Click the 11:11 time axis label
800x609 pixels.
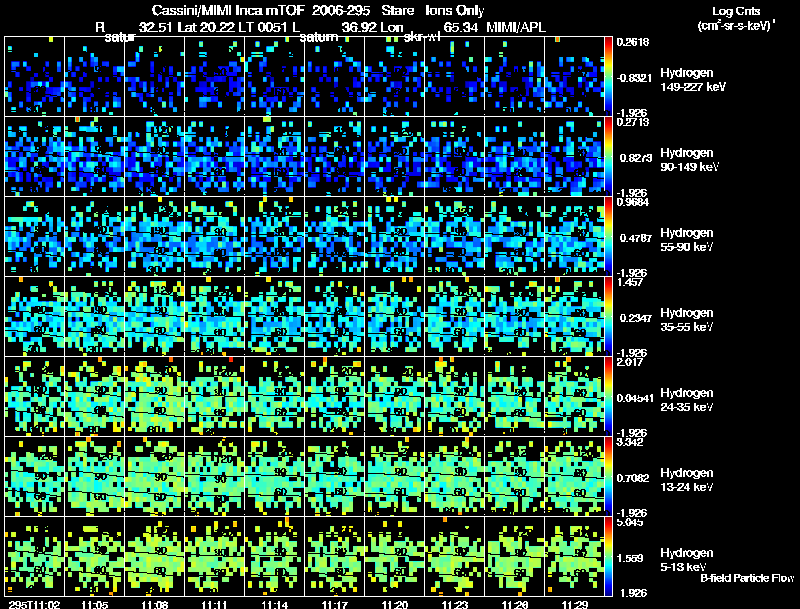coord(214,604)
